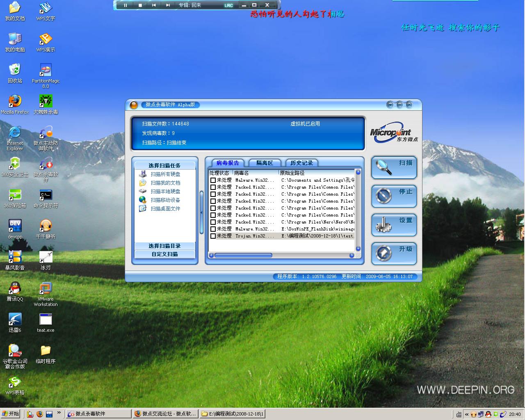Collapse the left task panel with splitter arrow
Image resolution: width=525 pixels, height=420 pixels.
(201, 212)
